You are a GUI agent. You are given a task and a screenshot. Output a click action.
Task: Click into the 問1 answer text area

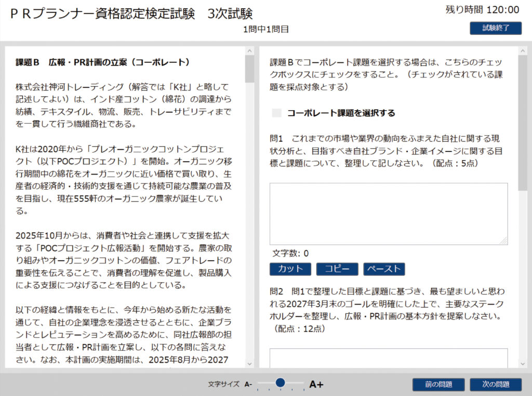388,214
